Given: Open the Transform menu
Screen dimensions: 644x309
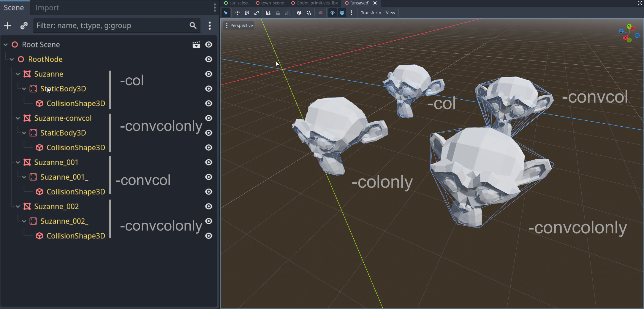Looking at the screenshot, I should 371,13.
